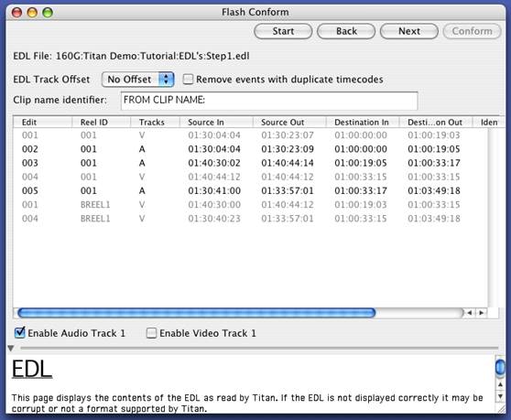Click the Start button

point(283,31)
